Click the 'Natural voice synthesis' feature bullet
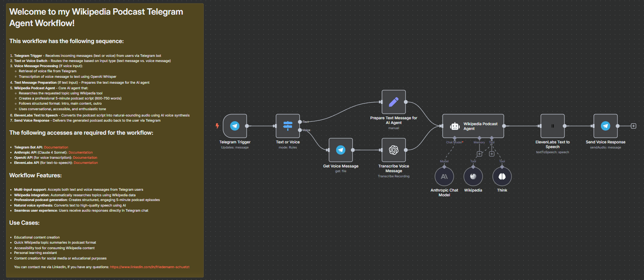The height and width of the screenshot is (280, 644). point(70,205)
